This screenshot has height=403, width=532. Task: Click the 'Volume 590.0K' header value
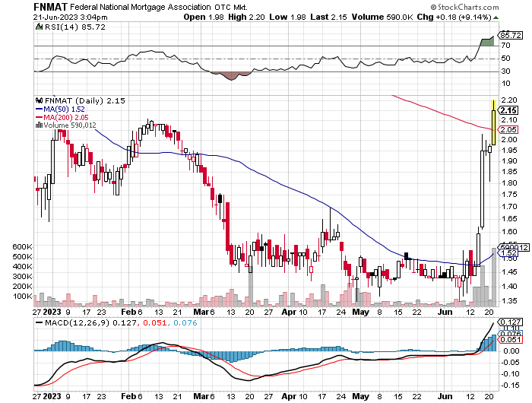coord(382,17)
